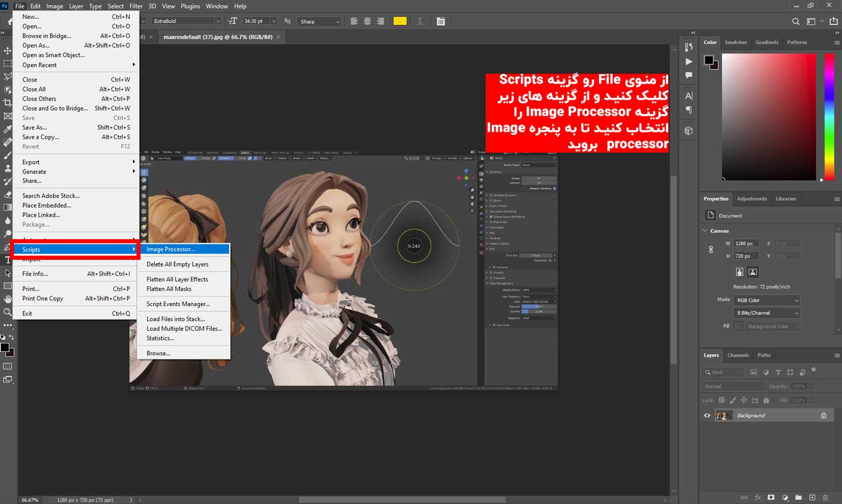Screen dimensions: 842x504
Task: Open the Comments panel icon
Action: pyautogui.click(x=689, y=75)
